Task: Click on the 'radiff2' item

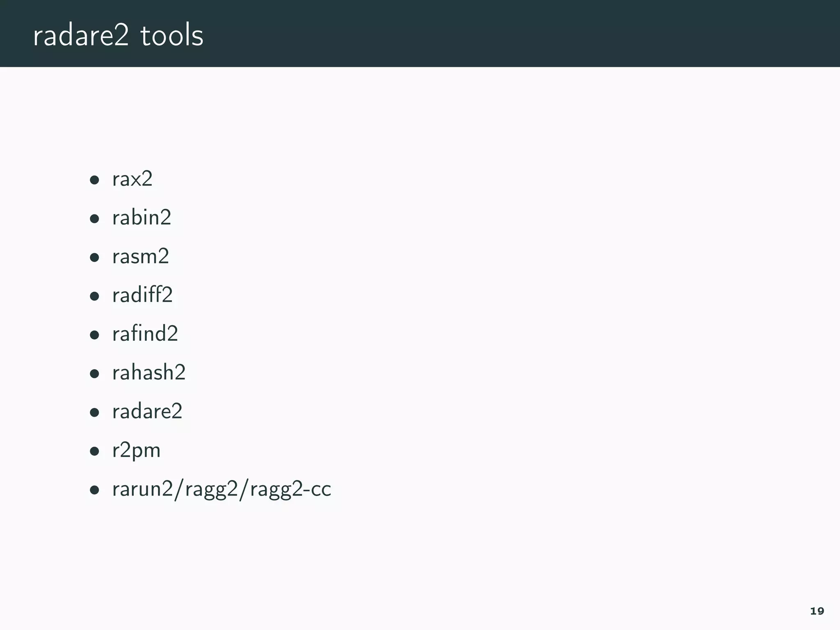Action: click(x=142, y=294)
